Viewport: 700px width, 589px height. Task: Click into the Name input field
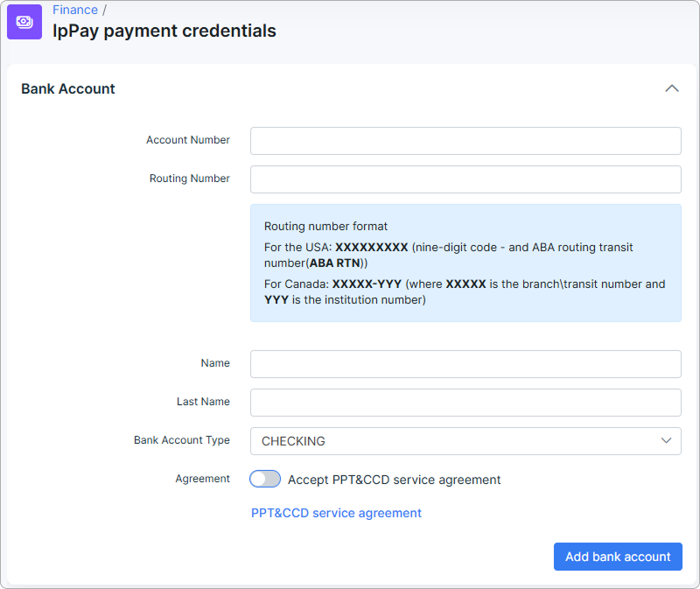(465, 364)
